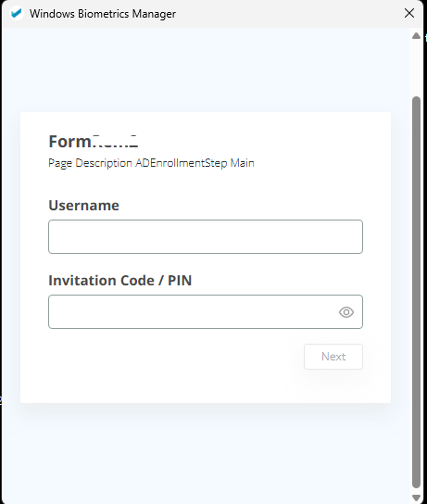Screen dimensions: 427x504
Task: Close the Windows Biometrics Manager window
Action: tap(409, 13)
